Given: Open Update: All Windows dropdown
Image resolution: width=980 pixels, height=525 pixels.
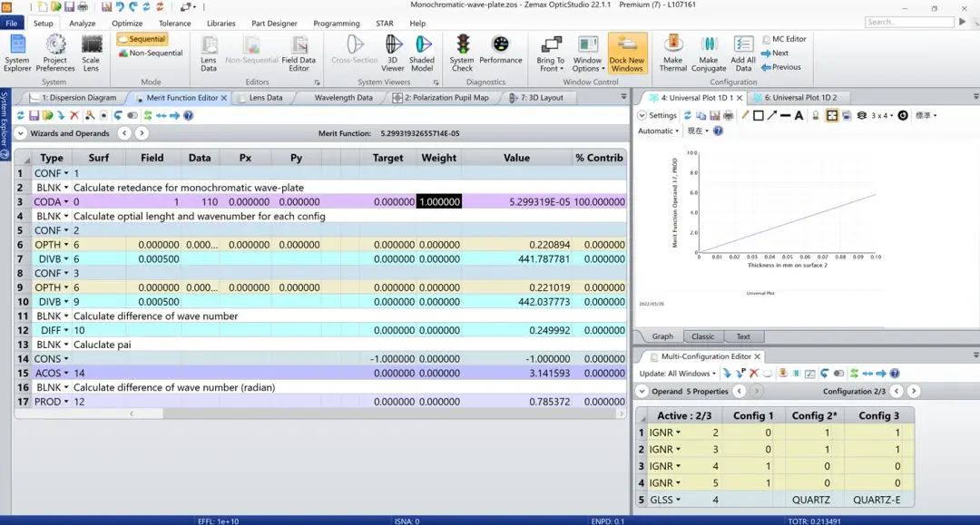Looking at the screenshot, I should point(678,374).
